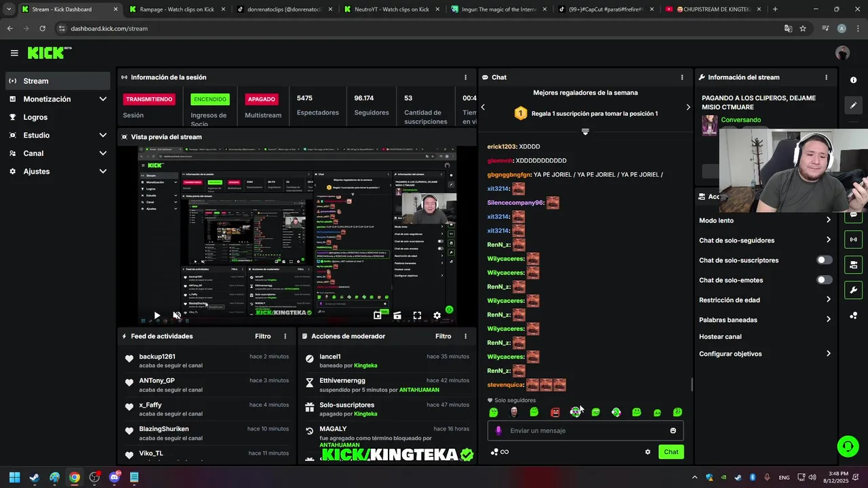Click the green support headset button
The image size is (868, 488).
(848, 446)
